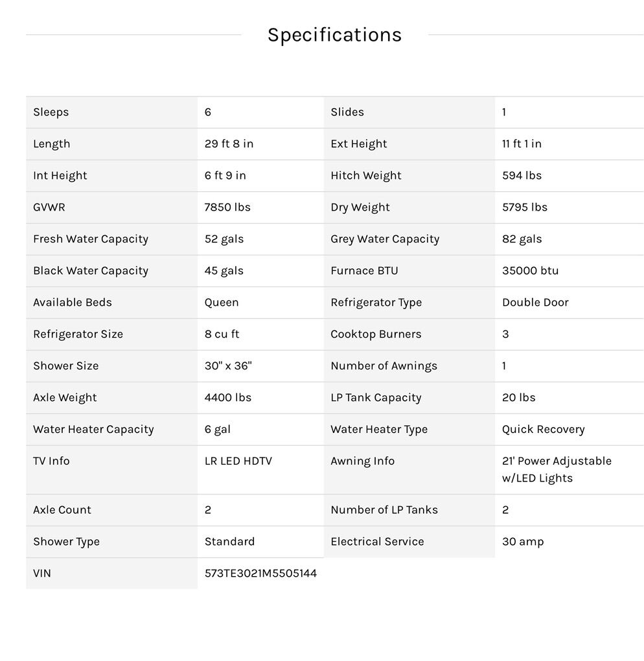Select the Awning Info description text

tap(556, 470)
